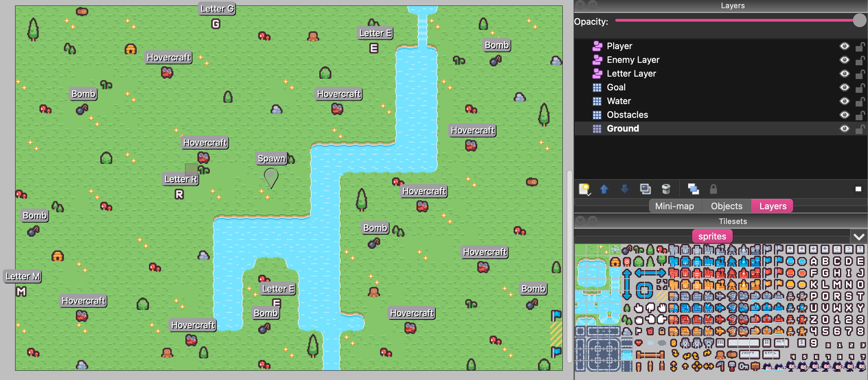Click the padlock icon in the layer toolbar
868x380 pixels.
click(713, 189)
